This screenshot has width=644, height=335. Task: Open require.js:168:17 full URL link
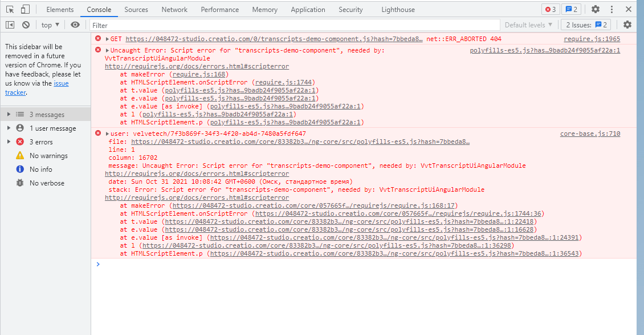click(313, 206)
